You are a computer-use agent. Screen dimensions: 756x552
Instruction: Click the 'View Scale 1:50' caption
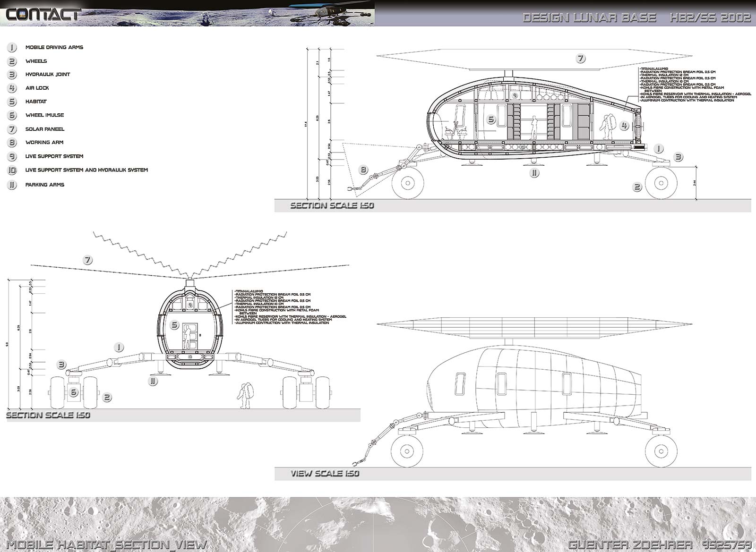325,473
